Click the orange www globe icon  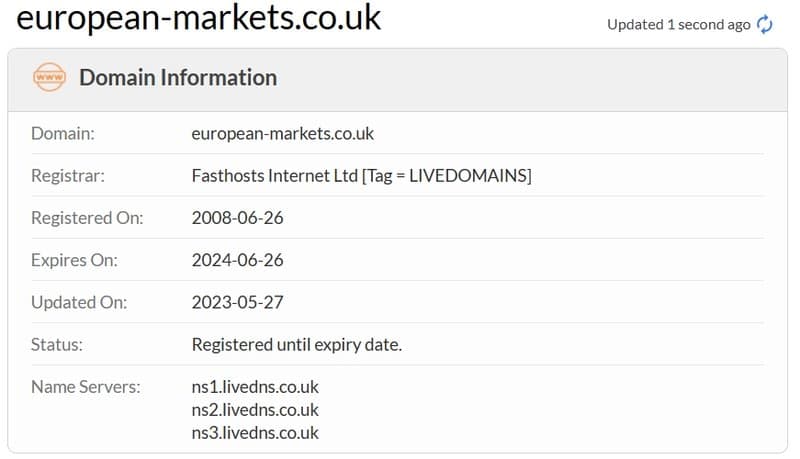[49, 78]
